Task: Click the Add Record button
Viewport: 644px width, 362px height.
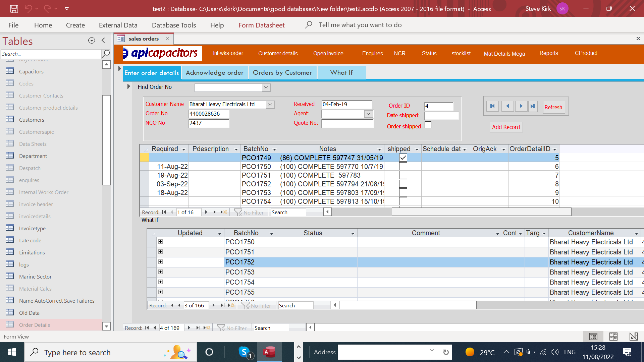Action: pyautogui.click(x=506, y=127)
